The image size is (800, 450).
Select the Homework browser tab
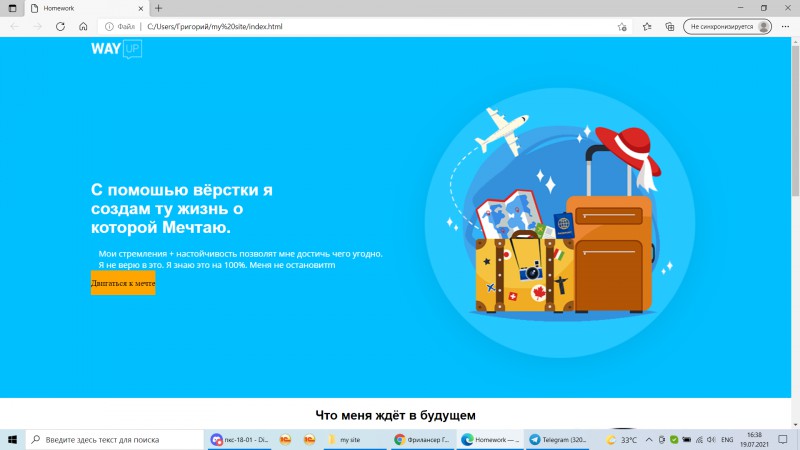[87, 9]
